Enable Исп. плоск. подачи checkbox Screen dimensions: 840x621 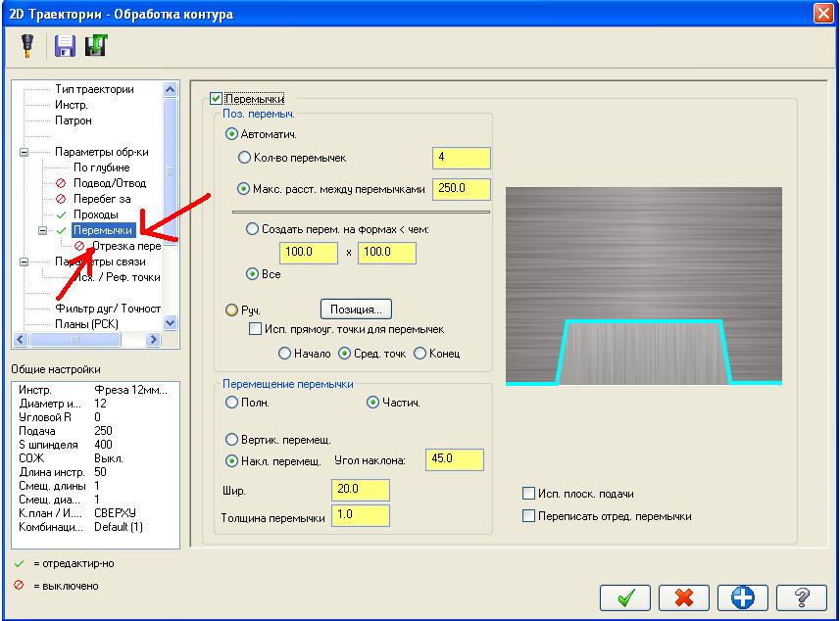point(528,493)
